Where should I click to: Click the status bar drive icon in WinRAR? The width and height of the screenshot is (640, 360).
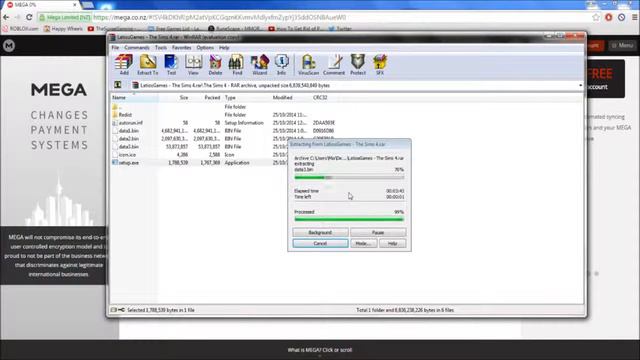click(114, 310)
